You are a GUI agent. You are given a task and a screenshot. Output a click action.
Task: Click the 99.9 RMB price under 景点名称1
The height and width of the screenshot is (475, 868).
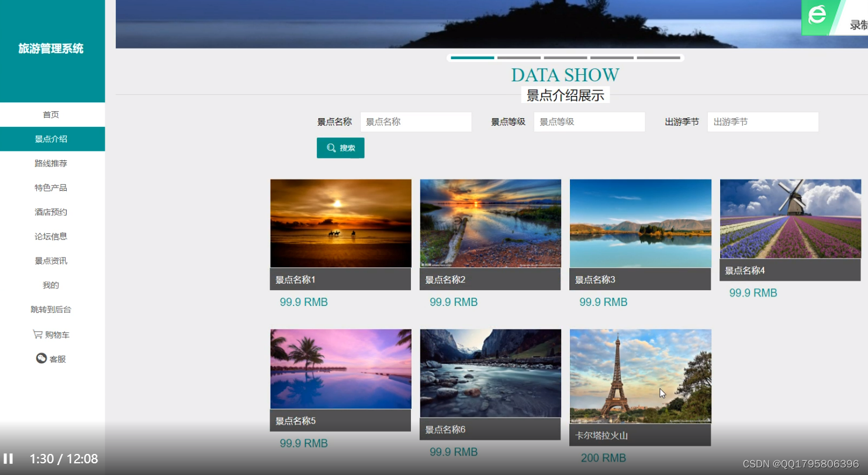(x=303, y=302)
